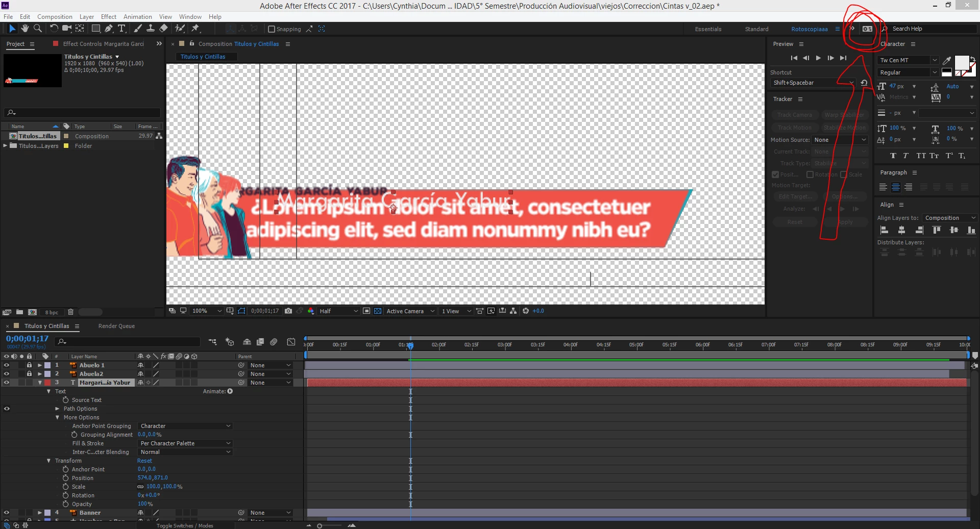The width and height of the screenshot is (980, 529).
Task: Select the Selection arrow tool
Action: [x=12, y=29]
